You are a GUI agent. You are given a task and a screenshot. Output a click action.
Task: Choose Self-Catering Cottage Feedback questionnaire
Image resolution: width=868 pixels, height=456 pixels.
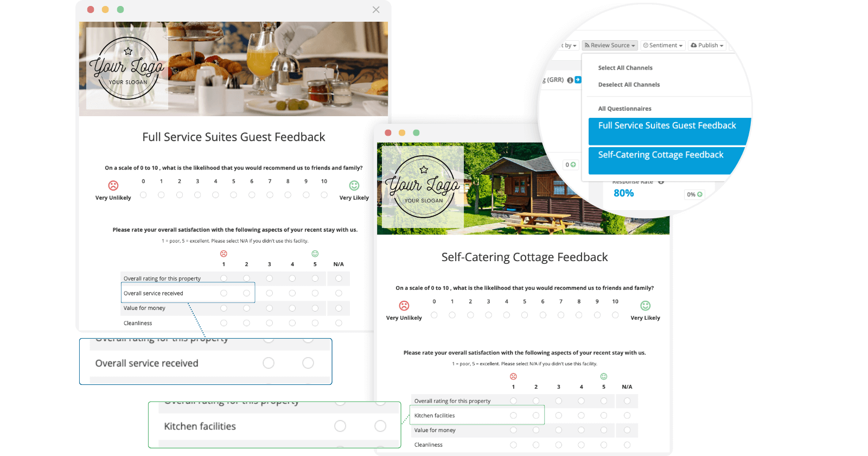click(x=660, y=155)
